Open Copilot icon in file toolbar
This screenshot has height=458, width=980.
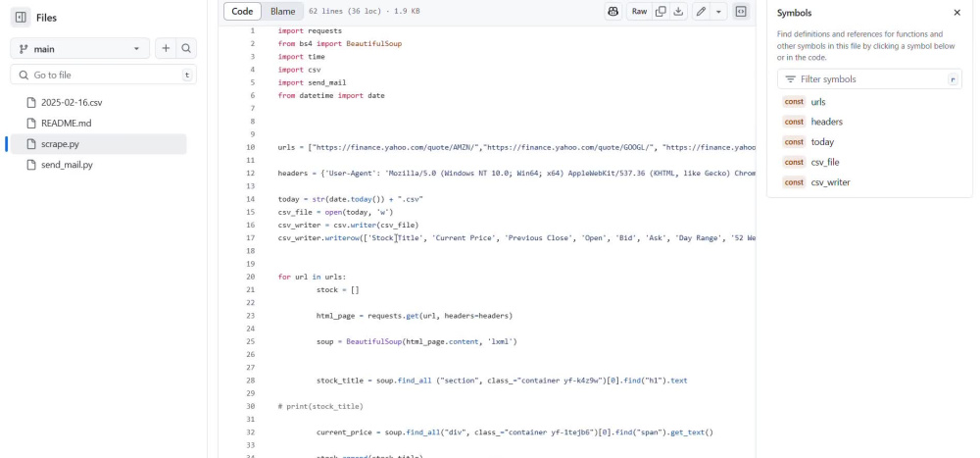pos(613,11)
